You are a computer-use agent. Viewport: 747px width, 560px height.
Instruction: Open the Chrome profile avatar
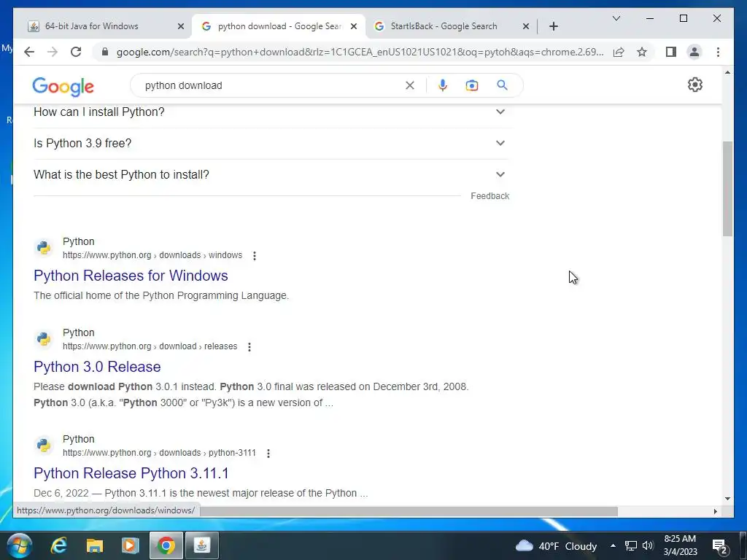coord(694,52)
